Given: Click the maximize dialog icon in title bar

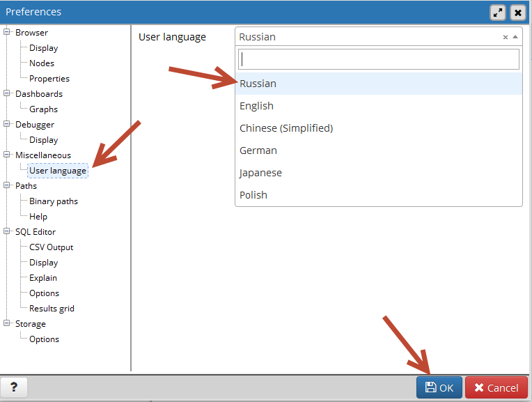Looking at the screenshot, I should 498,12.
